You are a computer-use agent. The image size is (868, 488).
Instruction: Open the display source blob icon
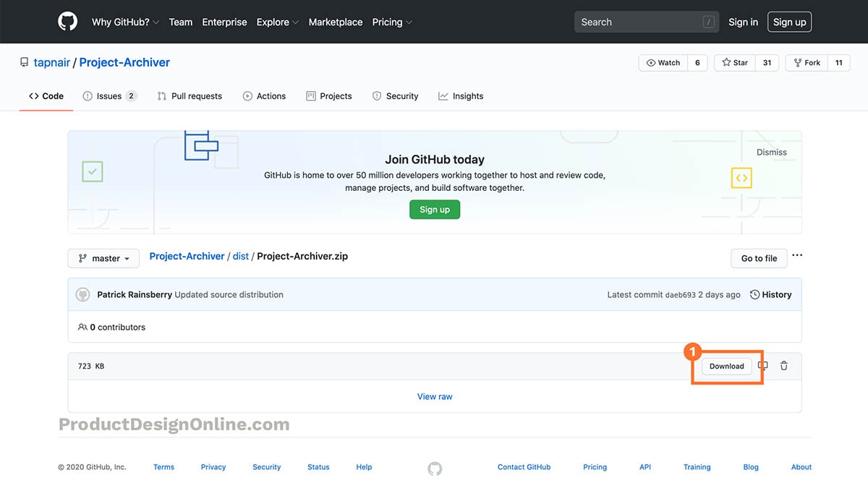click(x=762, y=366)
